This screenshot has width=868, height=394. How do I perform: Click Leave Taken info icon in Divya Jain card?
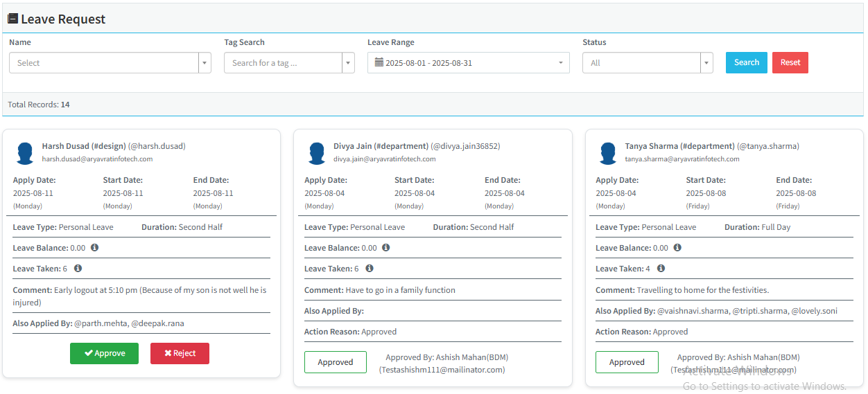tap(369, 268)
